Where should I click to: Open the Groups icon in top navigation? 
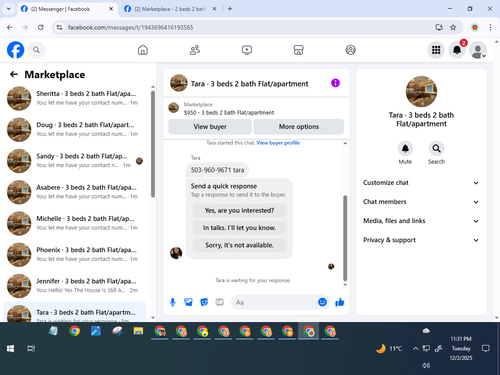(350, 50)
